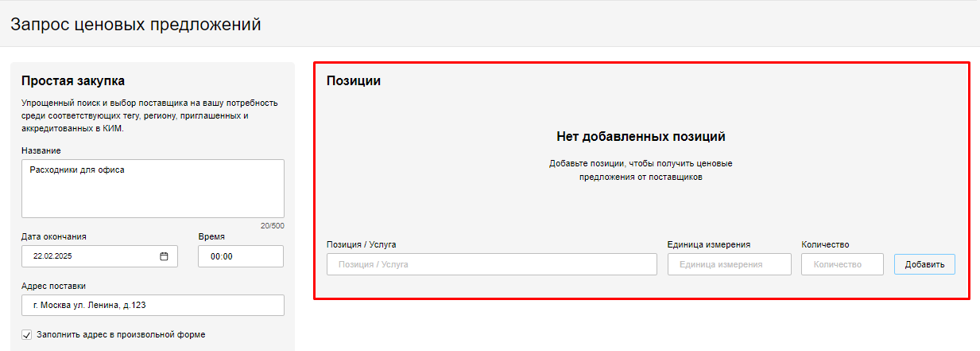Open the 'Единица измерения' input box
Image resolution: width=980 pixels, height=351 pixels.
coord(729,264)
